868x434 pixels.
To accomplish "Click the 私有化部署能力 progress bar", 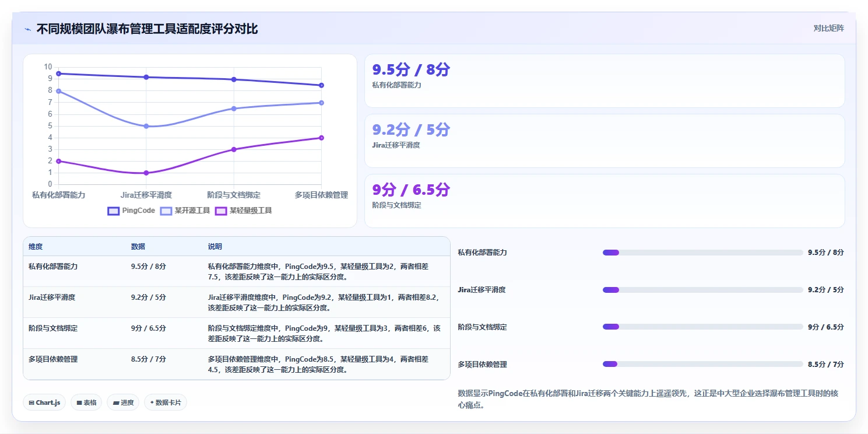I will [703, 253].
